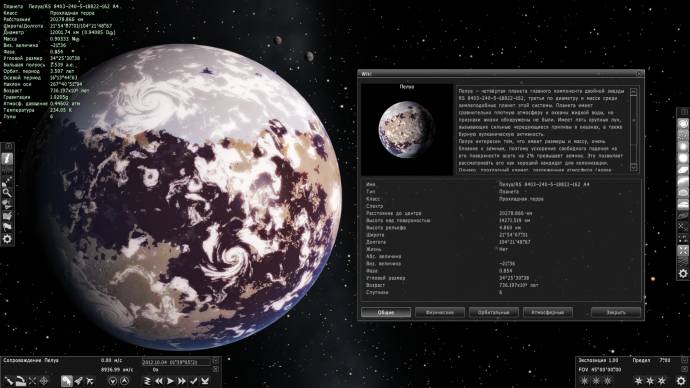Speed up time with double-right arrows

(x=182, y=381)
